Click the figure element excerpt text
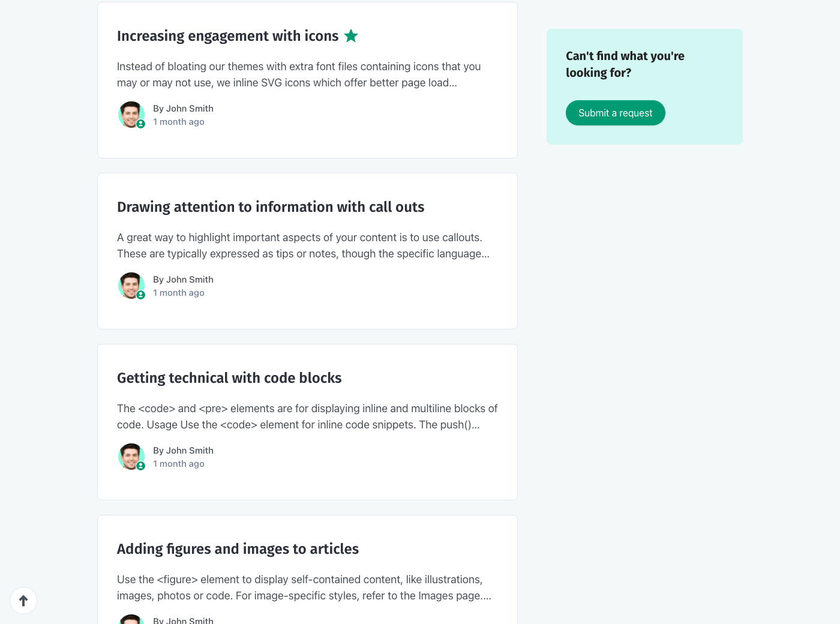Viewport: 840px width, 624px height. coord(304,587)
